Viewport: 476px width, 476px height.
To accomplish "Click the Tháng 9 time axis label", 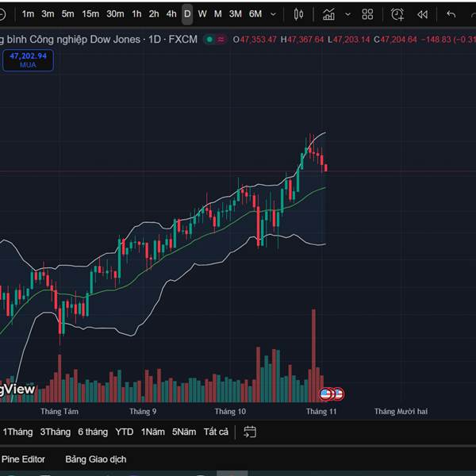I will click(x=143, y=411).
